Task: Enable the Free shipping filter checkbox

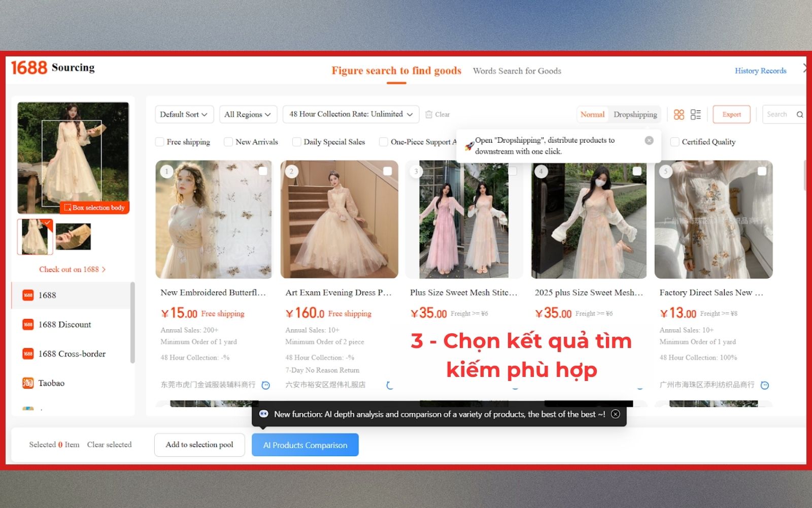Action: click(159, 142)
